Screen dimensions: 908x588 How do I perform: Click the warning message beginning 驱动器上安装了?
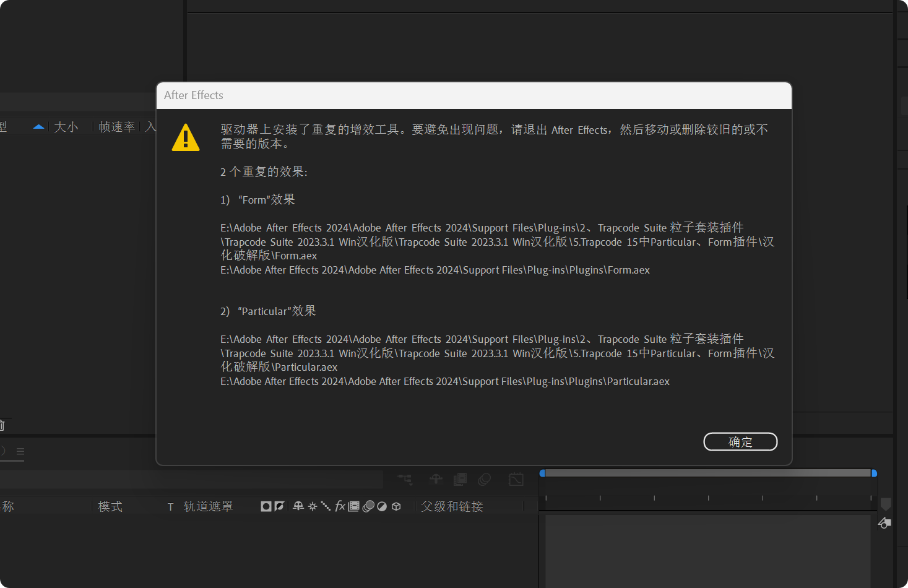[494, 136]
